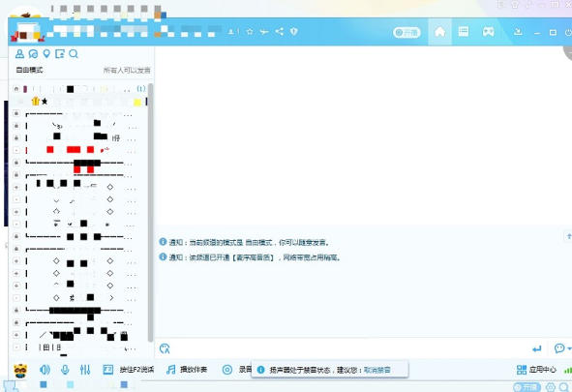
Task: Click the gear settings icon at bottom right
Action: point(550,387)
